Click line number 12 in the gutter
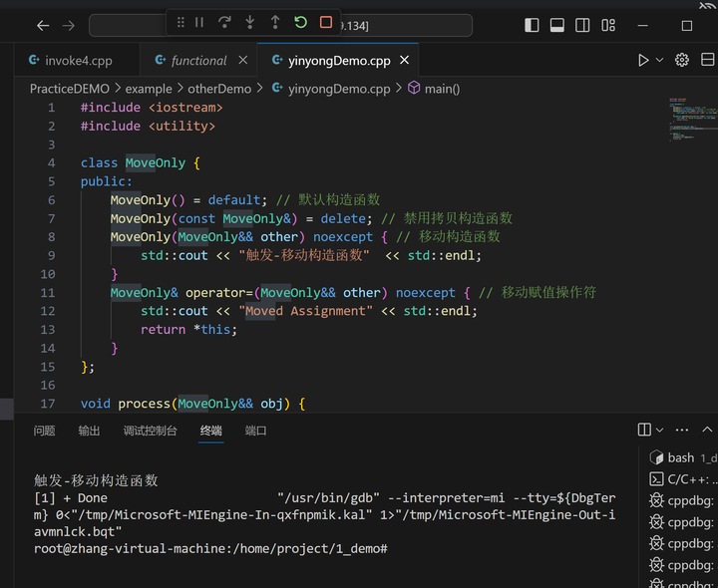 [x=48, y=311]
